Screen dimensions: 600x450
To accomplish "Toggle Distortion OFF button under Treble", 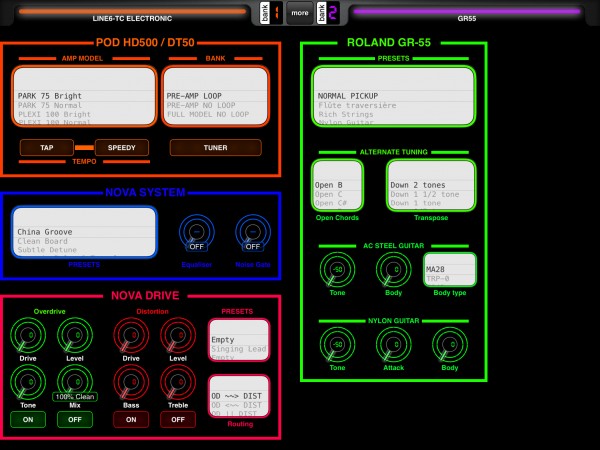I will coord(178,420).
